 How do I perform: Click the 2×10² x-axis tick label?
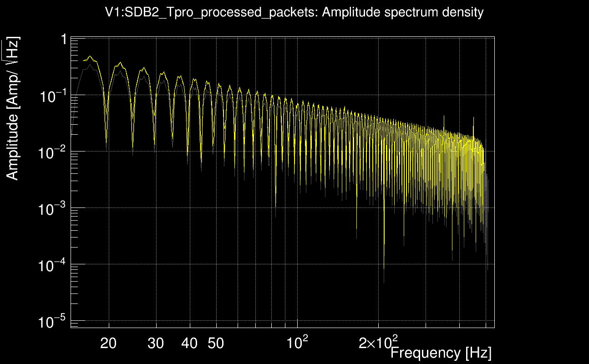pyautogui.click(x=378, y=342)
